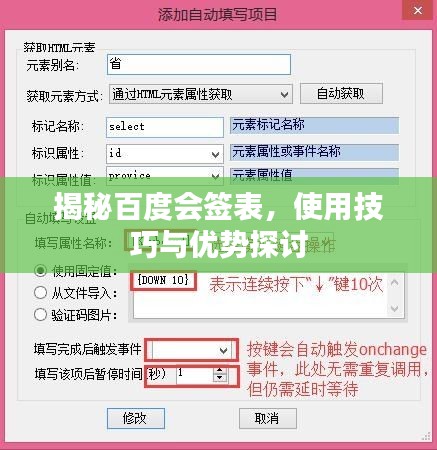Click the pause time field showing 1
Screen dimensions: 437x450
point(195,374)
